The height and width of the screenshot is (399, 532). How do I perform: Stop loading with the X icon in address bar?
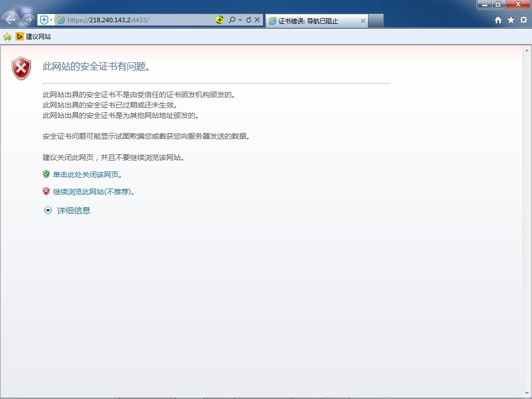(x=257, y=20)
